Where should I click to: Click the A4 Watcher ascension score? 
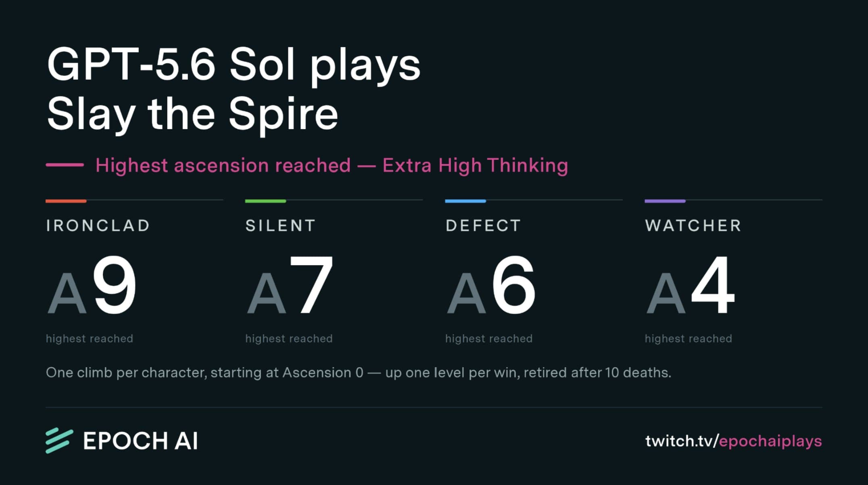pyautogui.click(x=691, y=285)
